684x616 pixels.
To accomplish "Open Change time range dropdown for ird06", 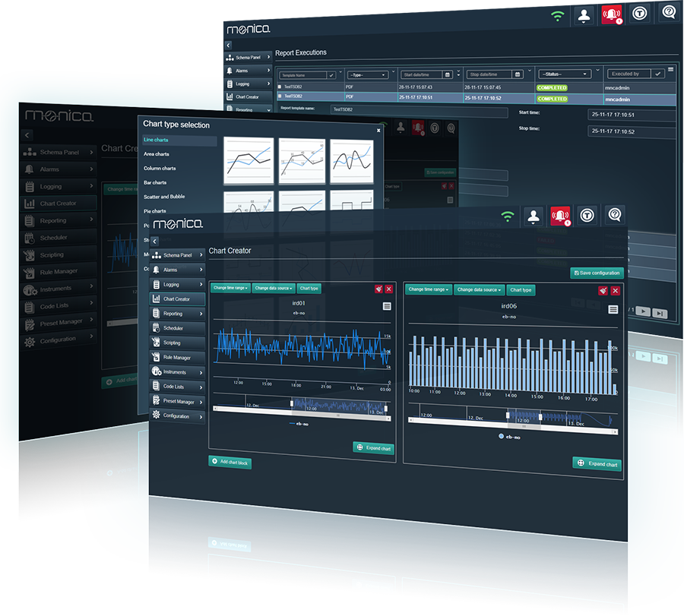I will click(x=429, y=289).
